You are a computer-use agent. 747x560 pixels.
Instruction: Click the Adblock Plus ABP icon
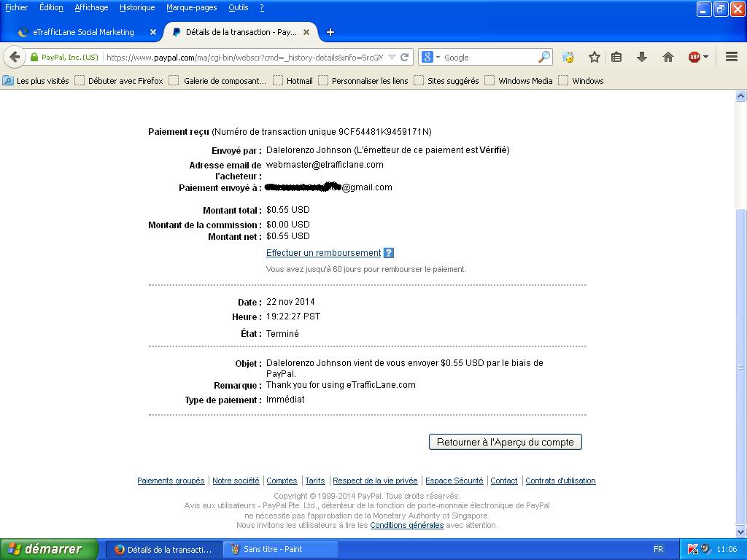pyautogui.click(x=694, y=57)
